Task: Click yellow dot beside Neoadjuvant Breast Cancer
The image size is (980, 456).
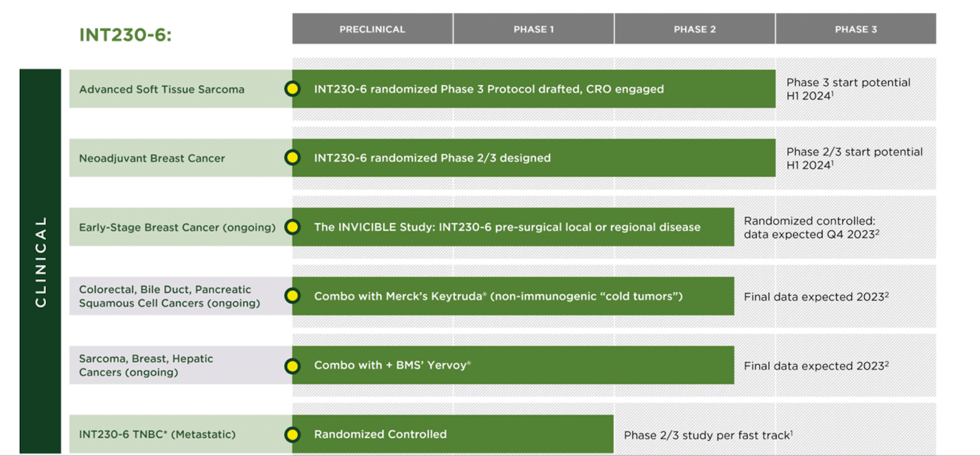Action: tap(292, 158)
